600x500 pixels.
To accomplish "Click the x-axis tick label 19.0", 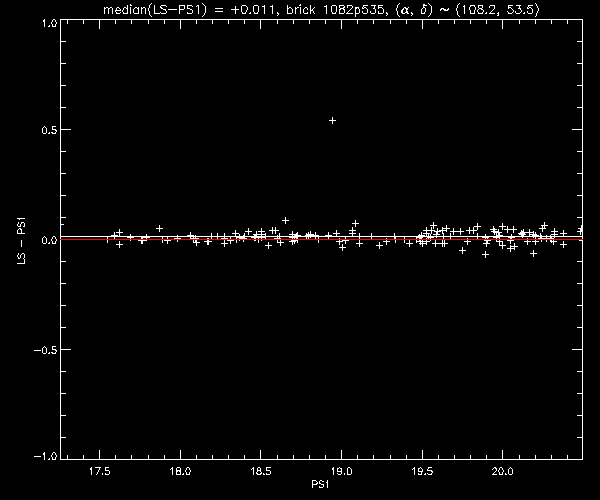I will pos(341,471).
